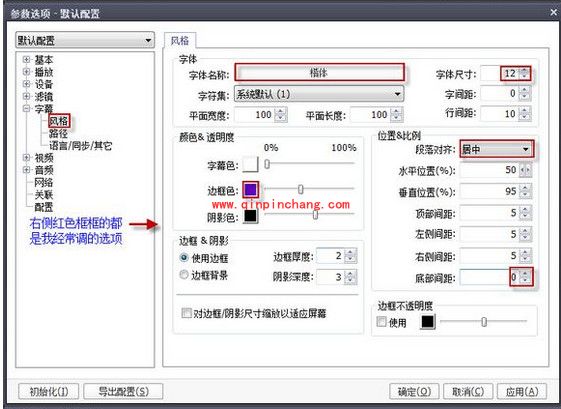The width and height of the screenshot is (561, 409).
Task: Open the 字幕色 color swatch
Action: click(x=250, y=165)
